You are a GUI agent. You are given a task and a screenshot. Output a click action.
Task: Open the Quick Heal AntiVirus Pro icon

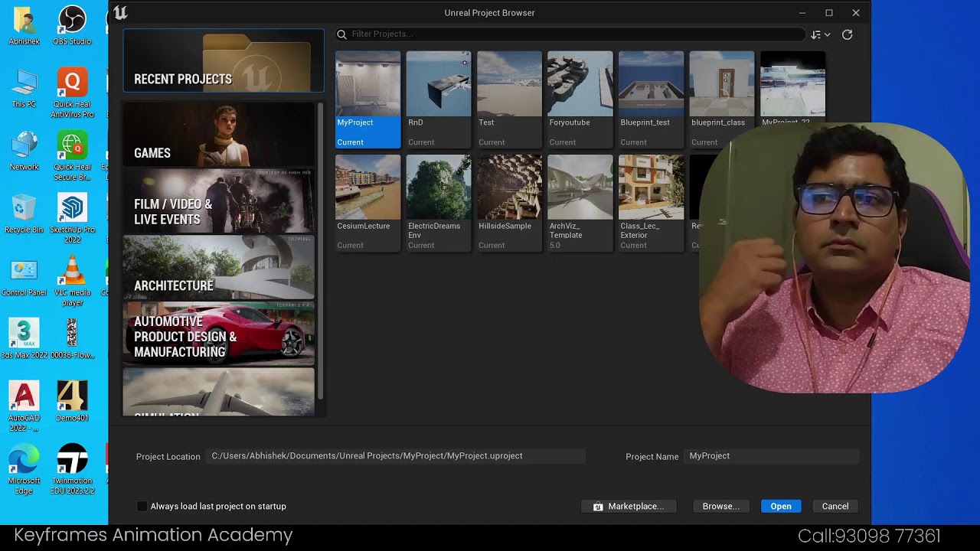coord(72,93)
